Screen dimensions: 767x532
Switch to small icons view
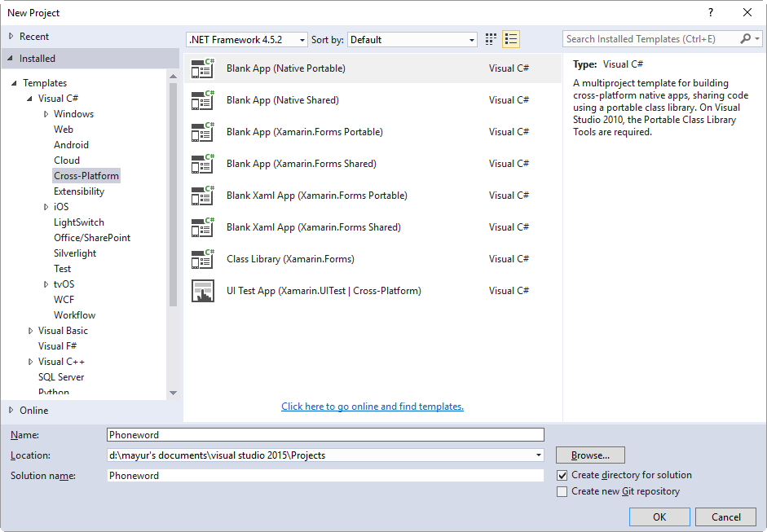click(491, 39)
